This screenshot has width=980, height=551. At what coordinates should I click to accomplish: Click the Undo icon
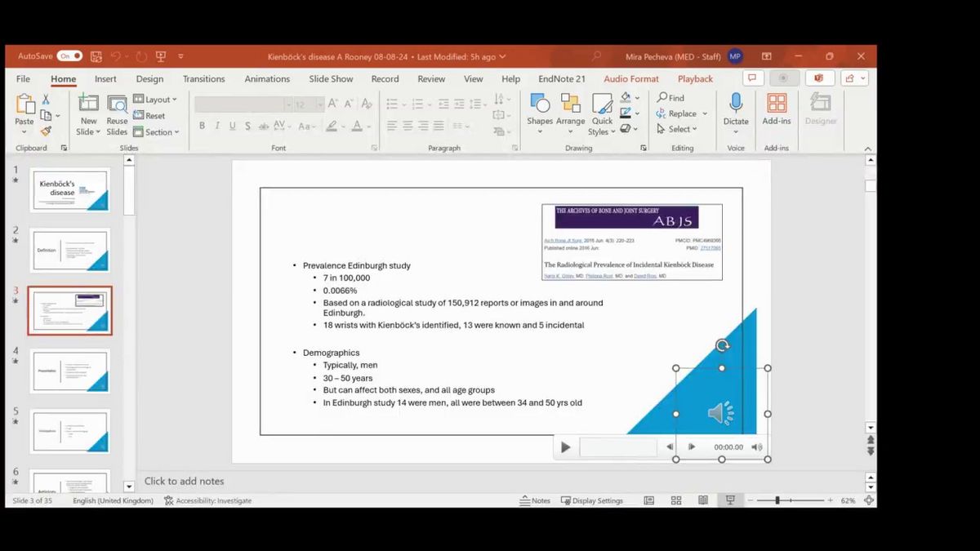tap(115, 56)
